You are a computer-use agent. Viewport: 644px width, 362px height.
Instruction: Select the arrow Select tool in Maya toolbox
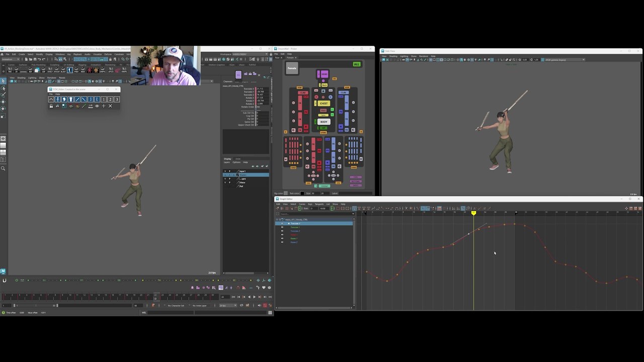pos(3,81)
